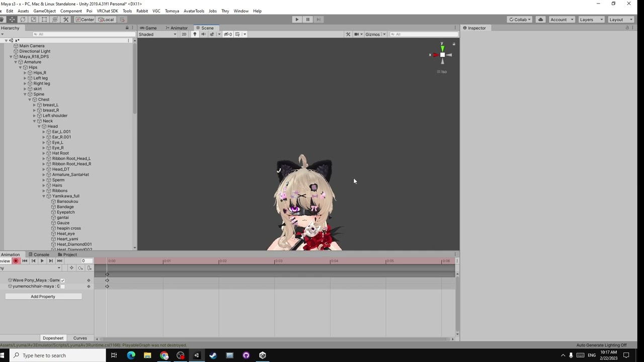Screen dimensions: 644x362
Task: Select the Scale tool
Action: pos(33,19)
